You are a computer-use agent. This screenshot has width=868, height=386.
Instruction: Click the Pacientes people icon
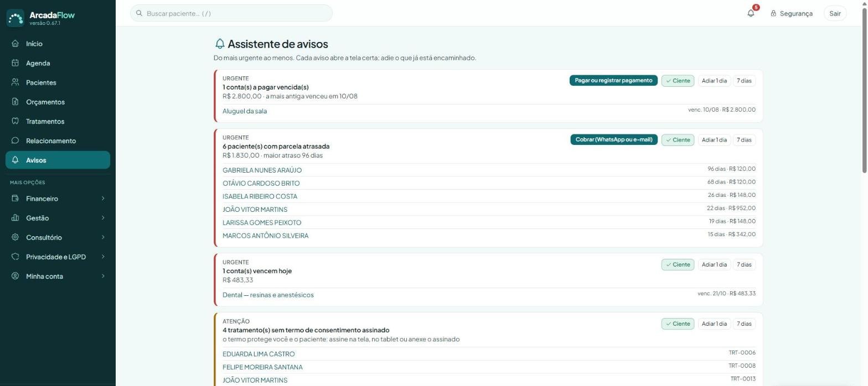(15, 82)
